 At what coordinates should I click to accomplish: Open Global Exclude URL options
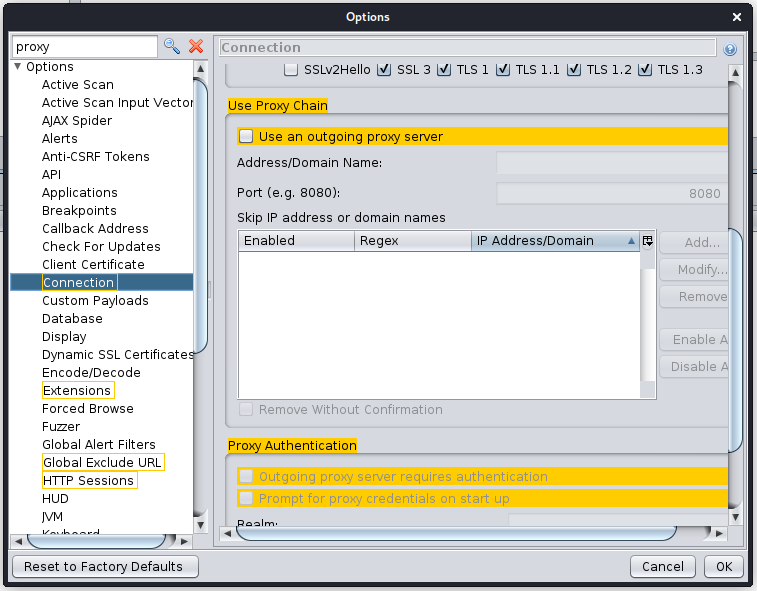tap(102, 463)
